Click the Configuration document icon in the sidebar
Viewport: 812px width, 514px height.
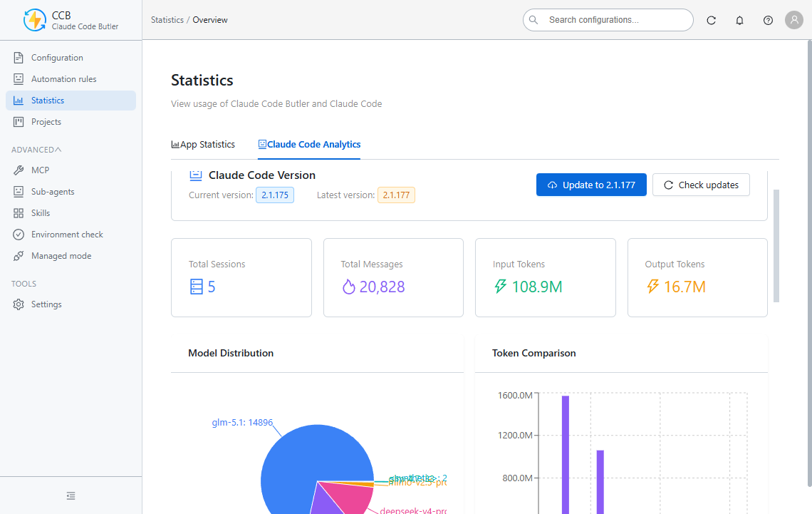(x=19, y=58)
